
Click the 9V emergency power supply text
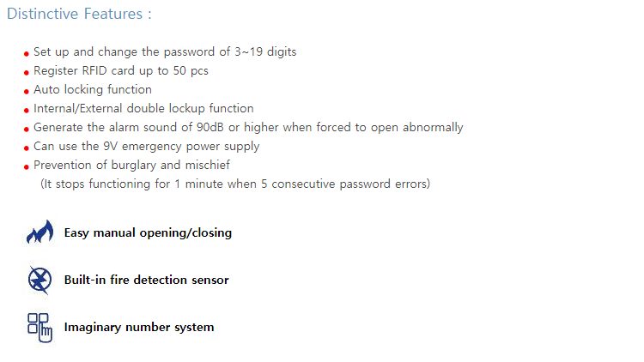[146, 147]
